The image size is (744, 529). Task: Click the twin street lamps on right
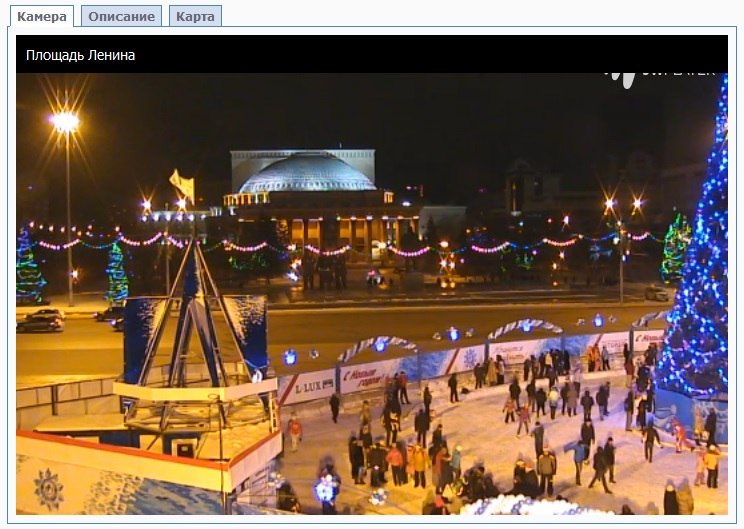coord(622,207)
